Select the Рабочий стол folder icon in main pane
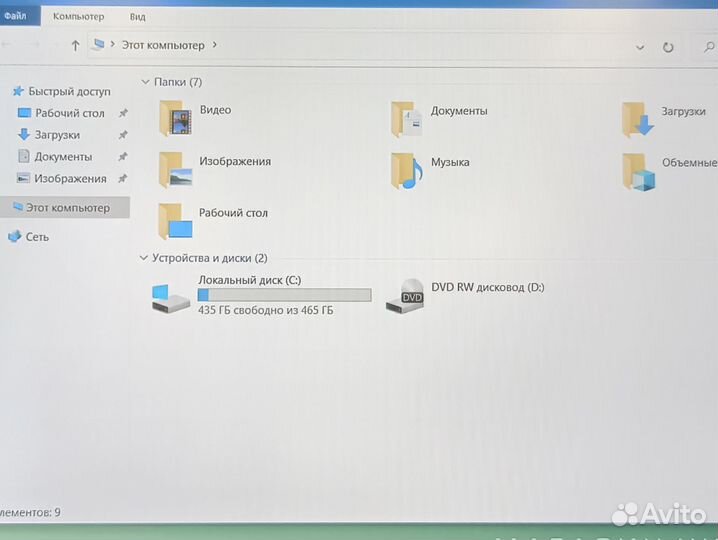The height and width of the screenshot is (540, 718). click(x=175, y=222)
